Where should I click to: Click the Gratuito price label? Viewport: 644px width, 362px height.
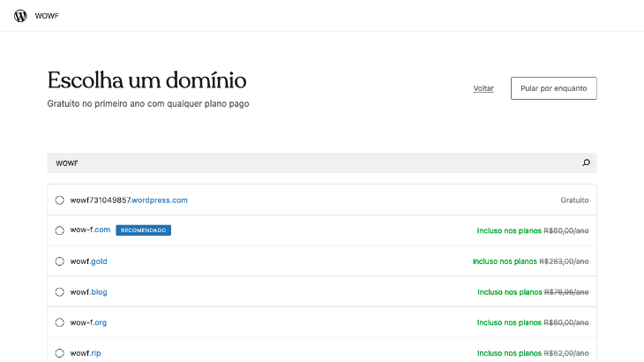tap(574, 200)
